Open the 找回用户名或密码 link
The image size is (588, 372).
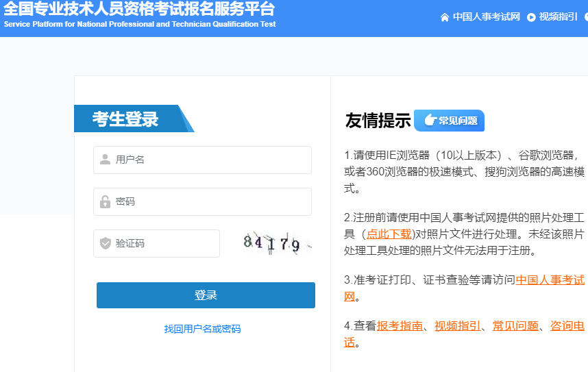202,329
